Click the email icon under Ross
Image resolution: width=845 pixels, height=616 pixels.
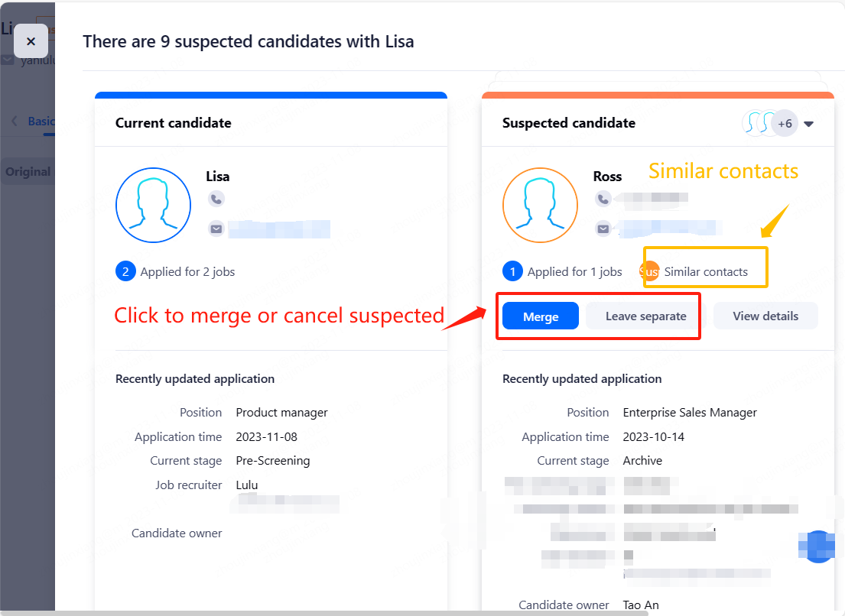[x=603, y=229]
